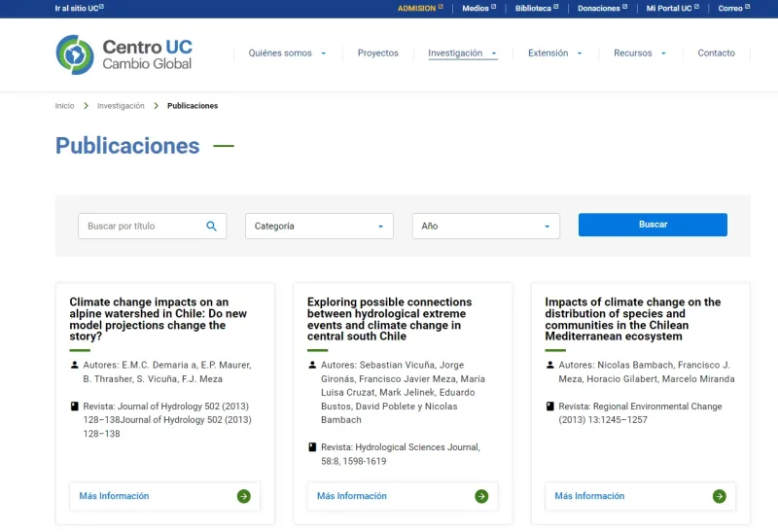The height and width of the screenshot is (532, 778).
Task: Open the Año dropdown
Action: point(485,227)
